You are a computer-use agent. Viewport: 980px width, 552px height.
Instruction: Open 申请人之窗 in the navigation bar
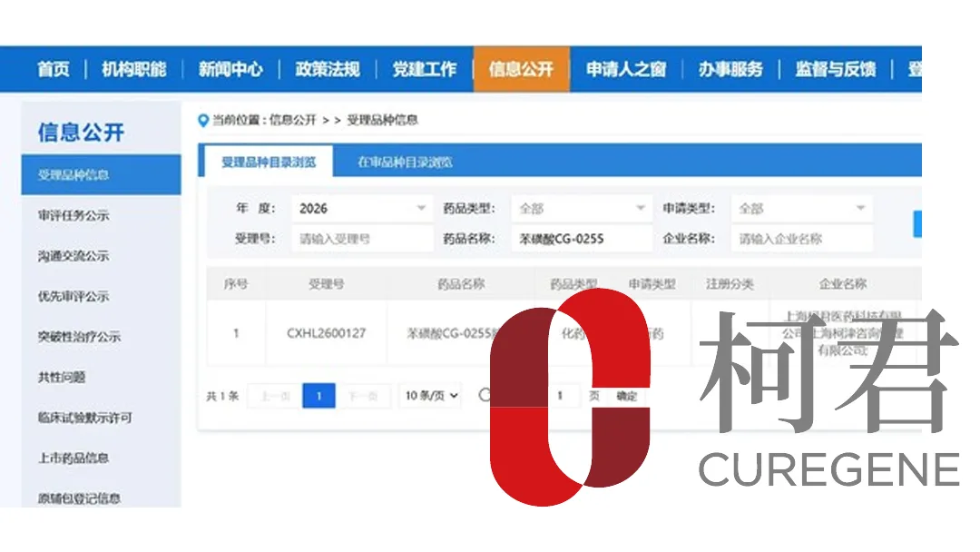[626, 69]
